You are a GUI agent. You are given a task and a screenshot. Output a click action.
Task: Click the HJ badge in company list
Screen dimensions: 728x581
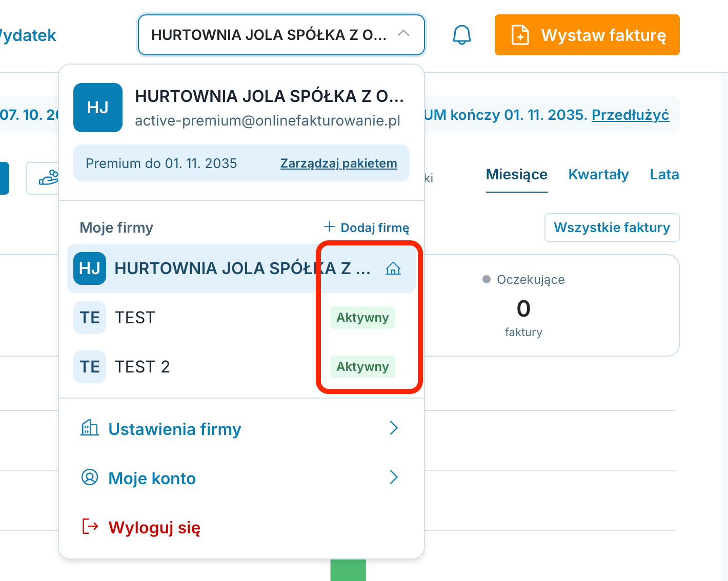[x=90, y=268]
